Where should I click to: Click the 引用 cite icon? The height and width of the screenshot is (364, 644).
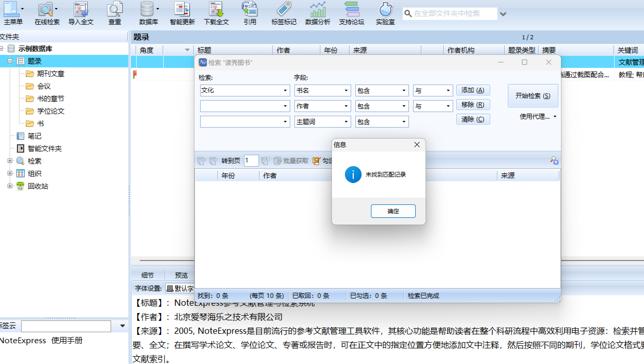(250, 9)
